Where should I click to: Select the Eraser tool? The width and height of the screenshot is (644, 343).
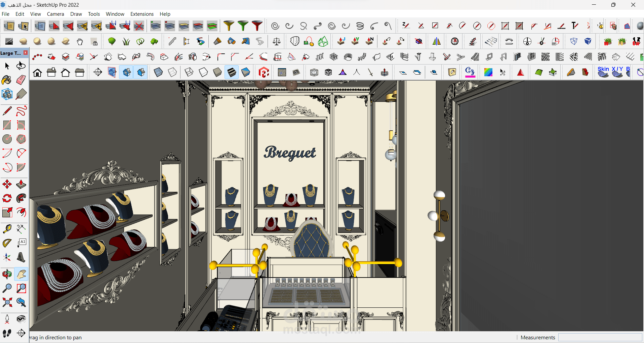(x=21, y=80)
